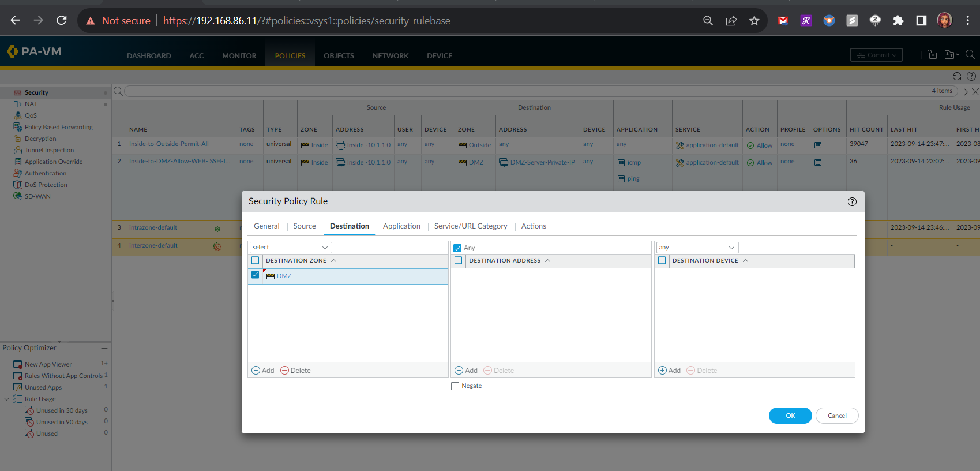Open the destination zone select dropdown
This screenshot has height=471, width=980.
[x=290, y=248]
